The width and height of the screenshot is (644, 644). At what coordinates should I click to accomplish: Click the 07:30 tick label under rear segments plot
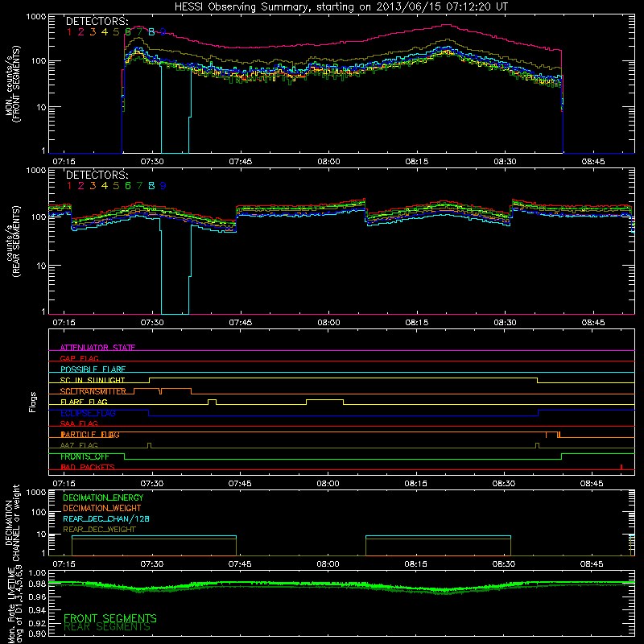pos(152,323)
